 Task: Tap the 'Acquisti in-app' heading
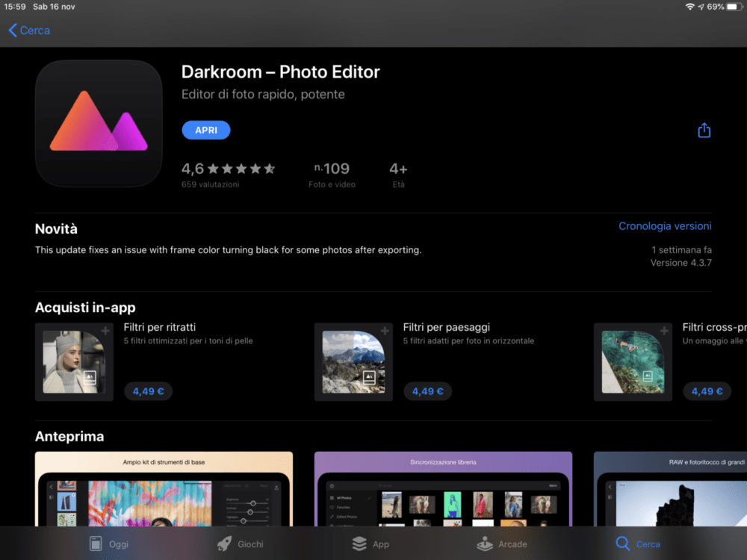85,308
